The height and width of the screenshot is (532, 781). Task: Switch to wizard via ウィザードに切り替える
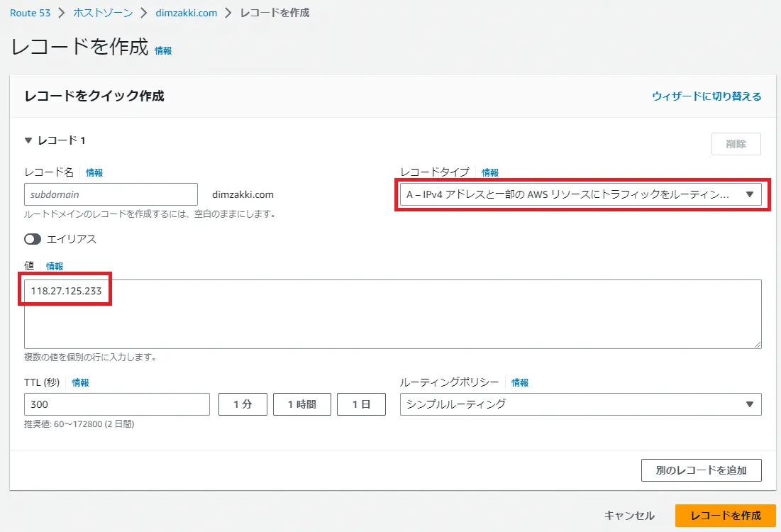pos(707,96)
